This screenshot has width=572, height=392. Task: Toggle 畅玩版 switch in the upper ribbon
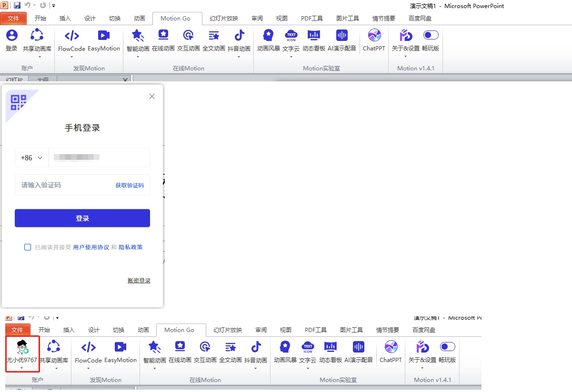coord(431,35)
